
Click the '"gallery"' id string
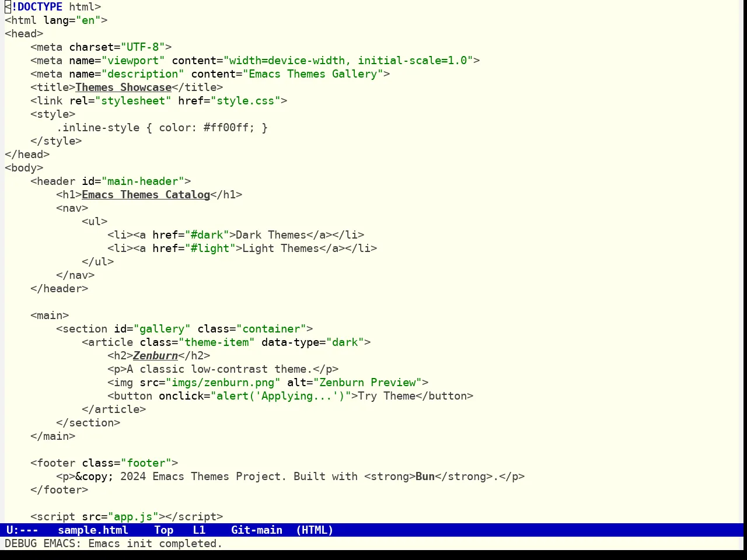click(162, 329)
